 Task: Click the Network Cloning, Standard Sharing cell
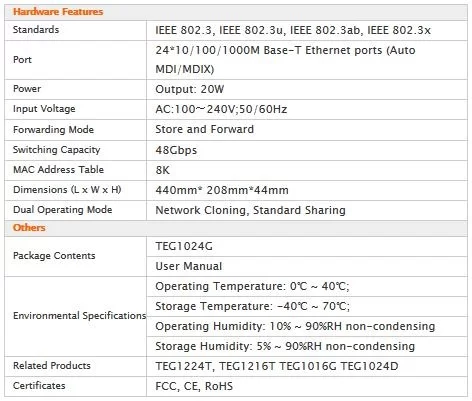point(307,210)
